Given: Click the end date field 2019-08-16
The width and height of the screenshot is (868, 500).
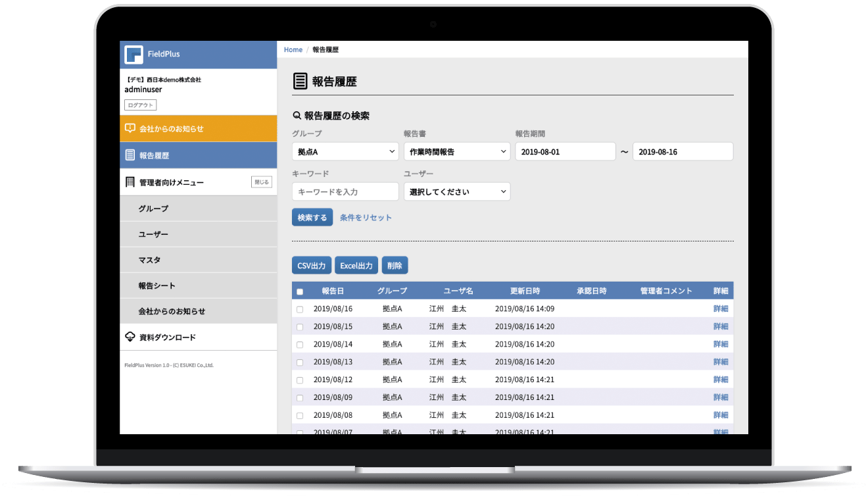Looking at the screenshot, I should coord(683,151).
